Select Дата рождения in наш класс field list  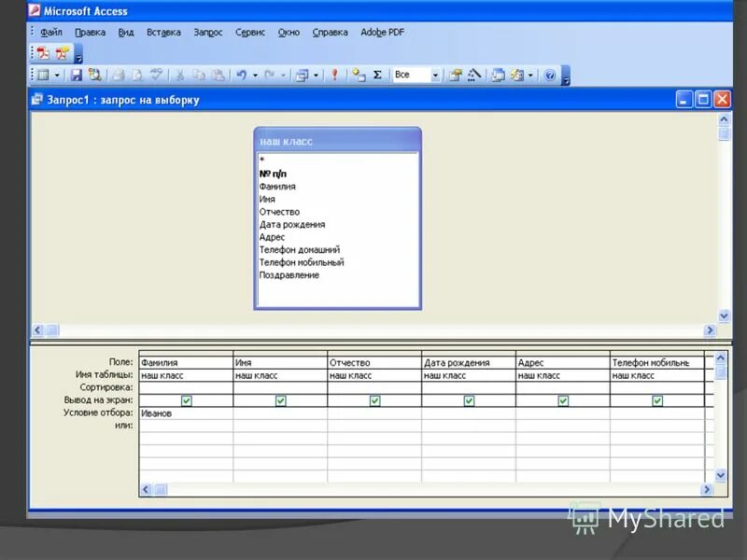(x=292, y=224)
